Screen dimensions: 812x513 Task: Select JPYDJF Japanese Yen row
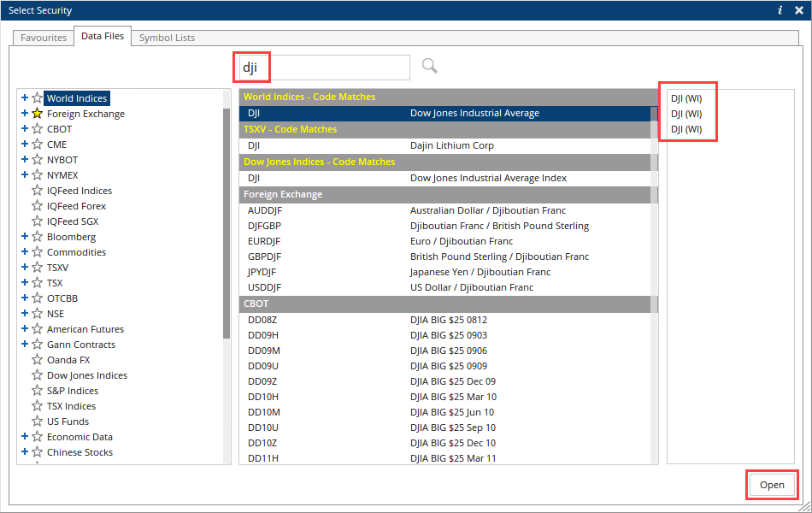pyautogui.click(x=444, y=272)
